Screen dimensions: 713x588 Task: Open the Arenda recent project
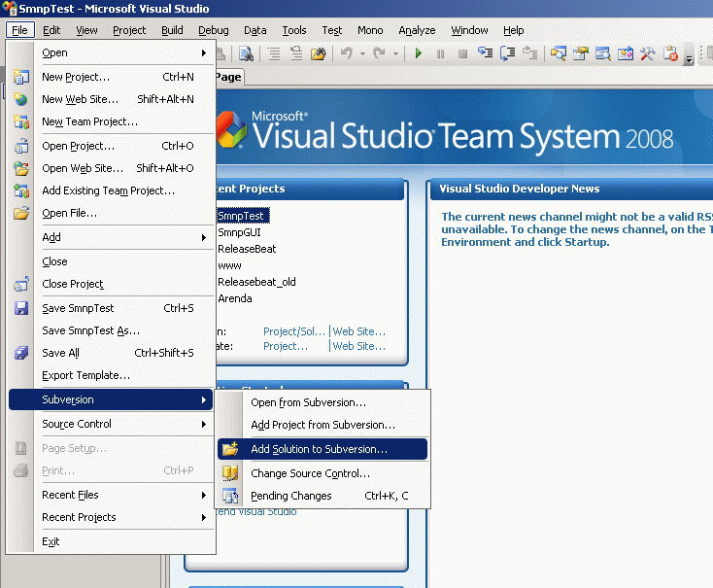point(235,298)
